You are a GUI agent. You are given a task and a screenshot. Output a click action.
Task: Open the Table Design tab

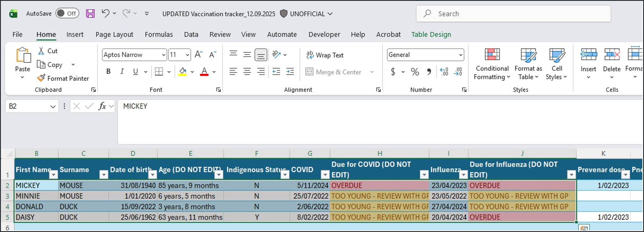tap(431, 34)
